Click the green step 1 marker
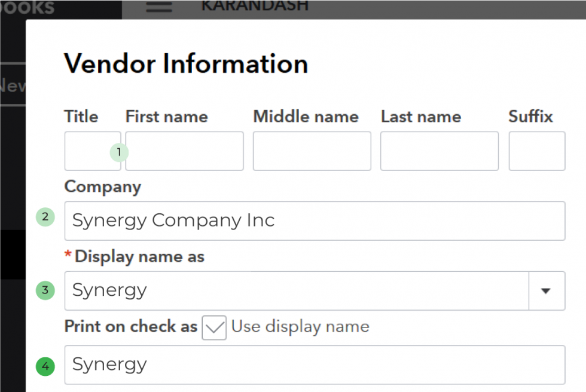The height and width of the screenshot is (392, 586). point(119,152)
